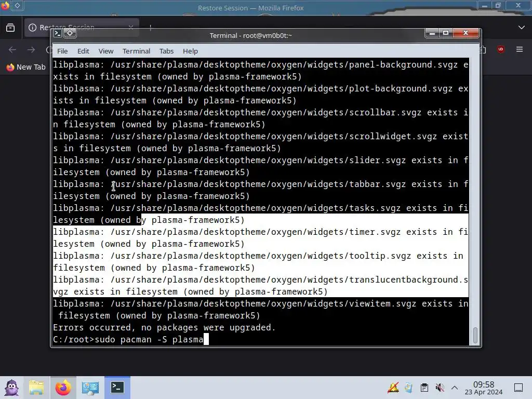Click the New Tab bookmark in Firefox
The width and height of the screenshot is (532, 399).
click(x=26, y=67)
